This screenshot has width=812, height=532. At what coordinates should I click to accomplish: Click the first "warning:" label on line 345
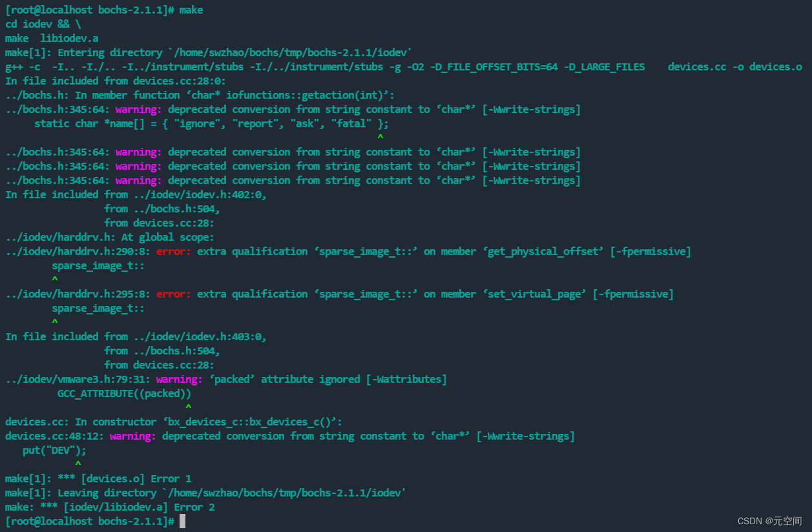point(136,109)
